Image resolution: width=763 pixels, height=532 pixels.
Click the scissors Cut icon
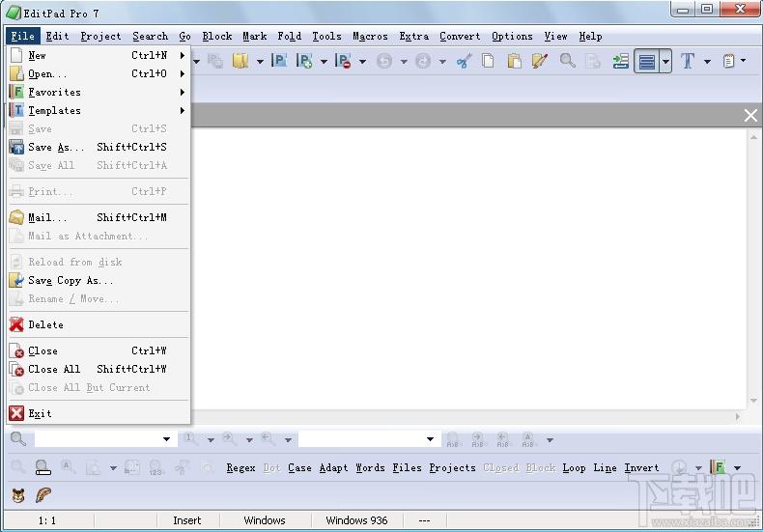click(x=465, y=61)
